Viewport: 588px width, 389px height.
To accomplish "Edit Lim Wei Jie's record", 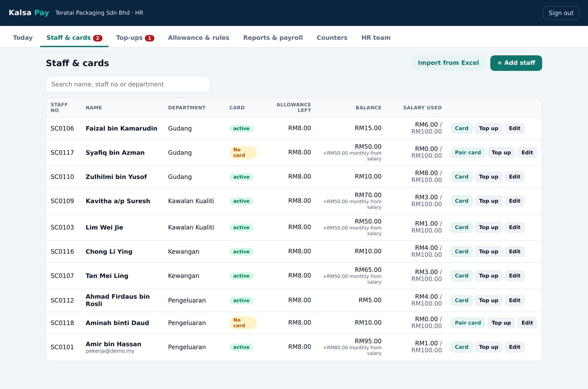I will pyautogui.click(x=514, y=228).
